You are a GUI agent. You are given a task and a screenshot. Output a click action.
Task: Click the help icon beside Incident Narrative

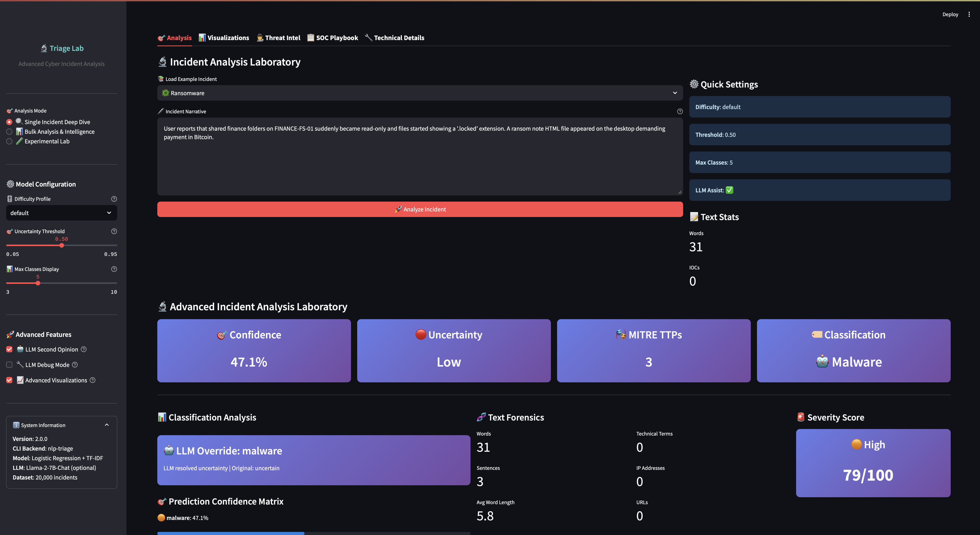680,111
